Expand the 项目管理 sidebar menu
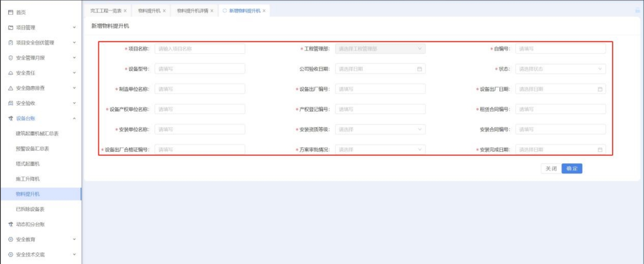Screen dimensions: 644x264 click(74, 28)
